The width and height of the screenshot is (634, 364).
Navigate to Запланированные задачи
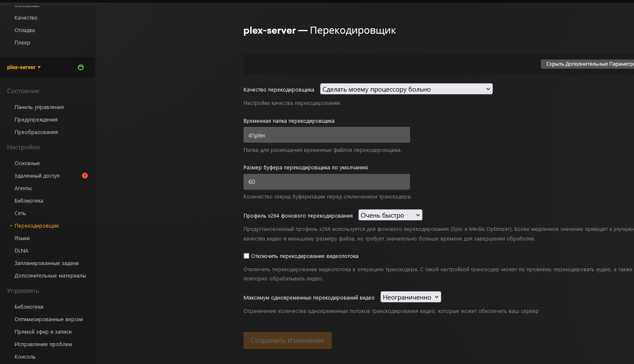coord(47,263)
